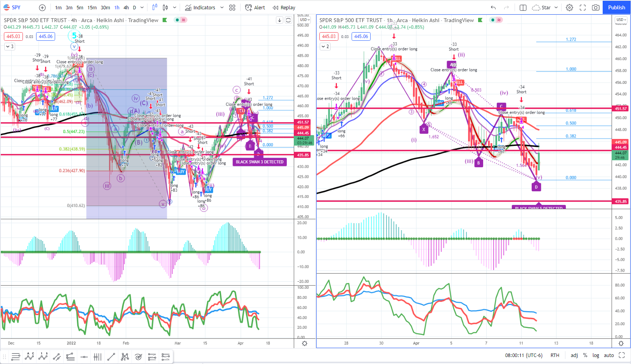This screenshot has width=631, height=364.
Task: Expand the 3 indicators legend on the 4h chart
Action: (x=10, y=47)
